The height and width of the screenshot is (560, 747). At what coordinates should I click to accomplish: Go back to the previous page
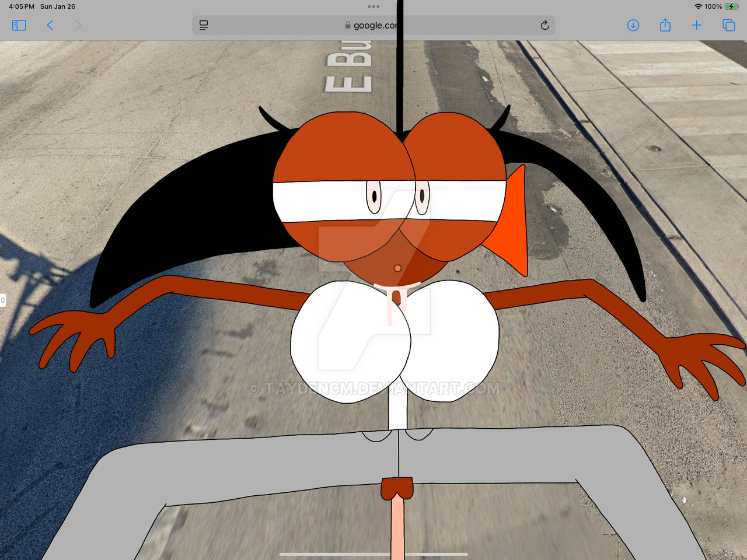[50, 25]
